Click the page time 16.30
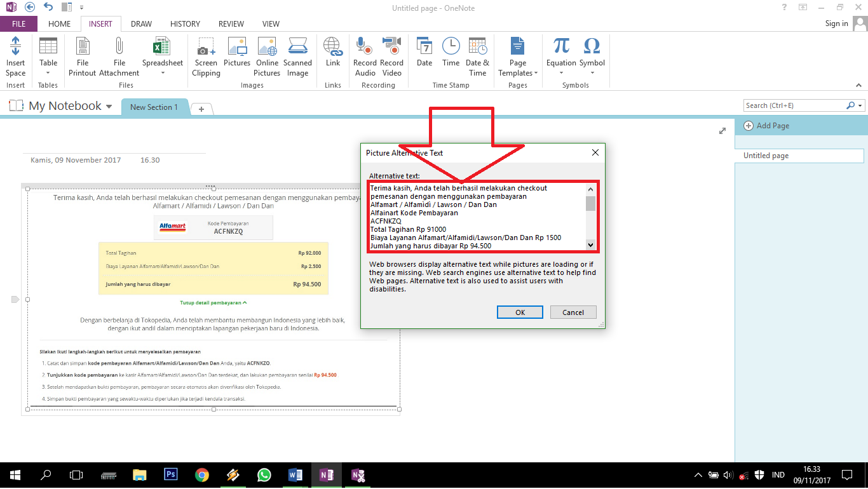The width and height of the screenshot is (868, 489). pyautogui.click(x=150, y=160)
